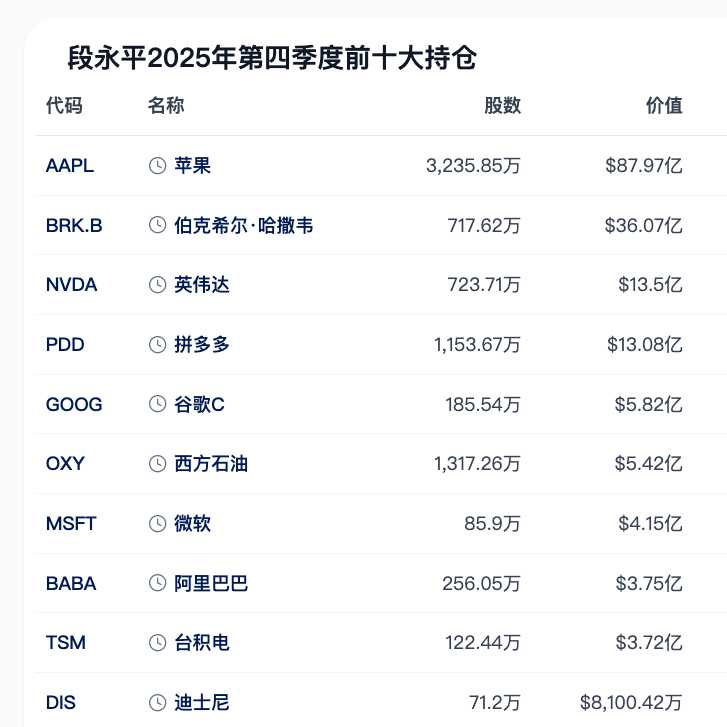Click the clock icon beside 台积电
The image size is (727, 727).
tap(157, 642)
